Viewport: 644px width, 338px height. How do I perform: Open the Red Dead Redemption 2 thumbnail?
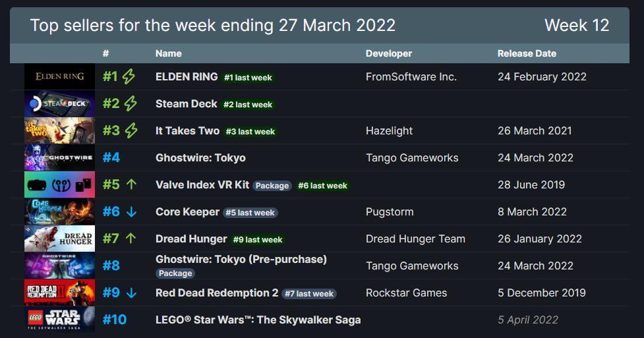(59, 293)
